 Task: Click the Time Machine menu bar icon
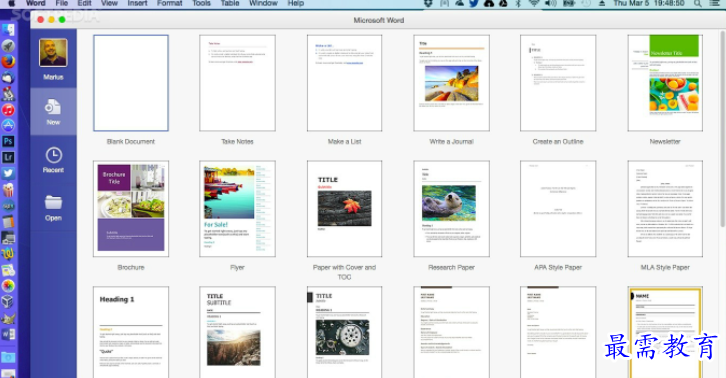coord(586,3)
